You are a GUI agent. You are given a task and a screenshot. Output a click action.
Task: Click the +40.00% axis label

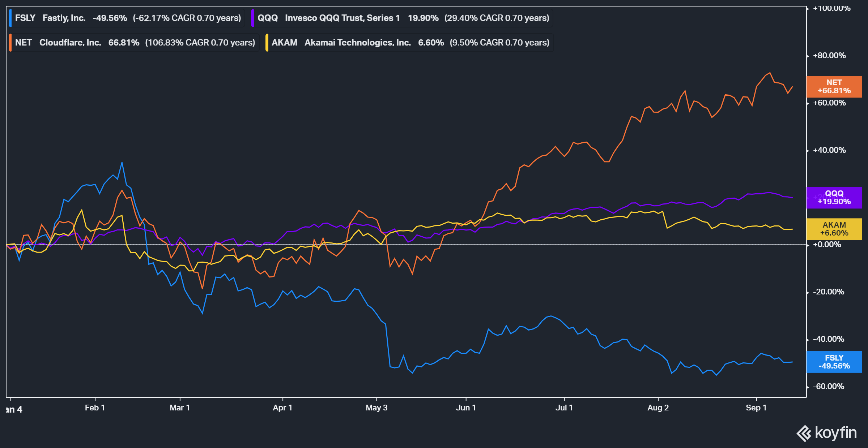point(829,150)
